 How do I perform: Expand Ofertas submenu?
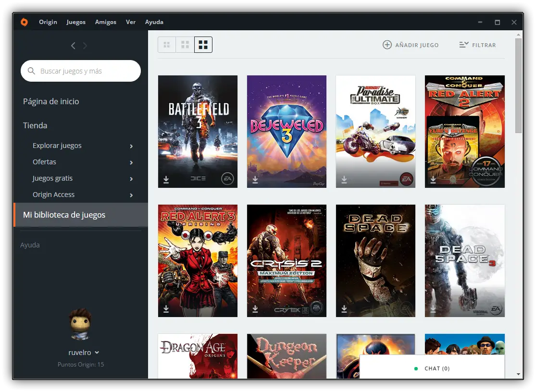coord(131,162)
